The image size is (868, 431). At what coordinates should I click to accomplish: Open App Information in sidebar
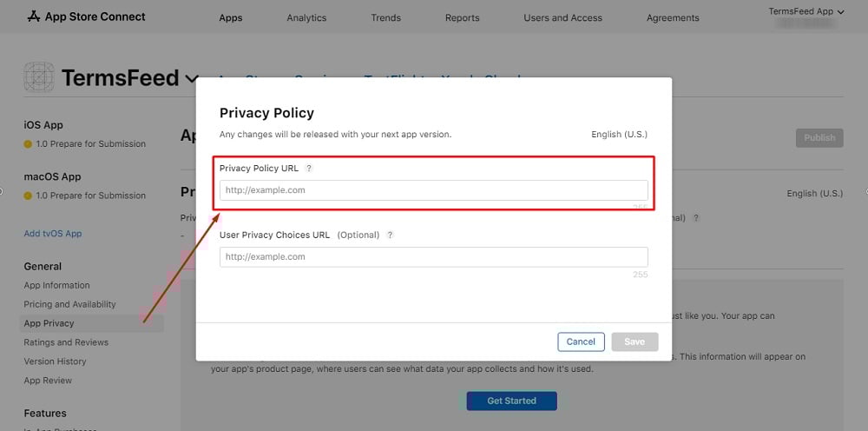[56, 285]
